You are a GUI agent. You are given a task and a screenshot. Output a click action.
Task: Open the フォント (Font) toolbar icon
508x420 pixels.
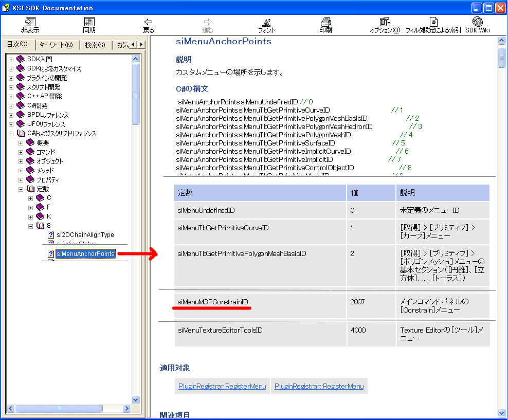(266, 22)
